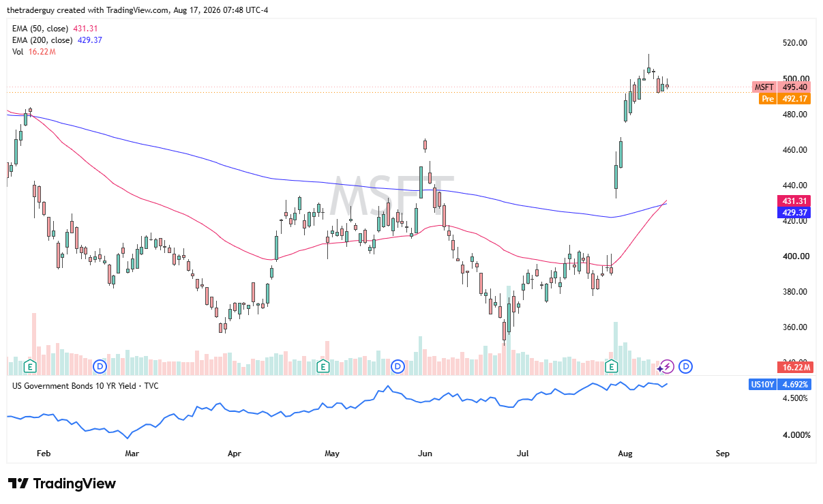
Task: Click the purple lightning bolt event icon
Action: tap(668, 367)
